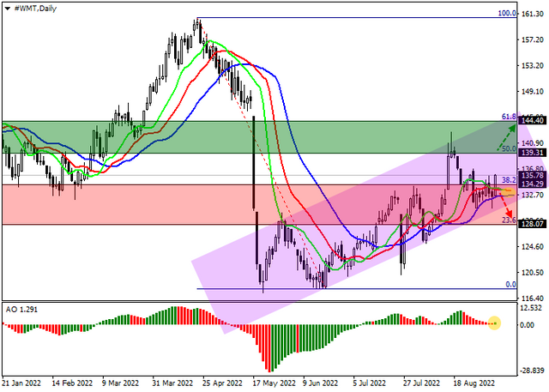Click the 17 May 2022 date marker
Viewport: 549px width, 392px height.
point(274,383)
